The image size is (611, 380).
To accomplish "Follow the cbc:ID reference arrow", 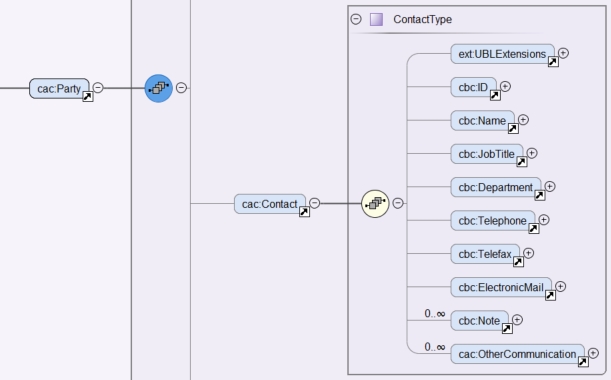I will pyautogui.click(x=495, y=95).
